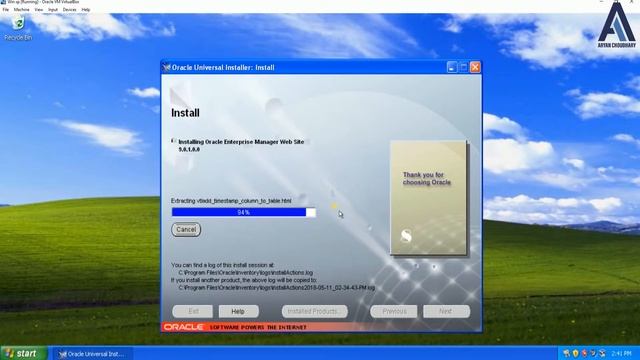
Task: Open the Windows XP start menu
Action: click(x=24, y=353)
